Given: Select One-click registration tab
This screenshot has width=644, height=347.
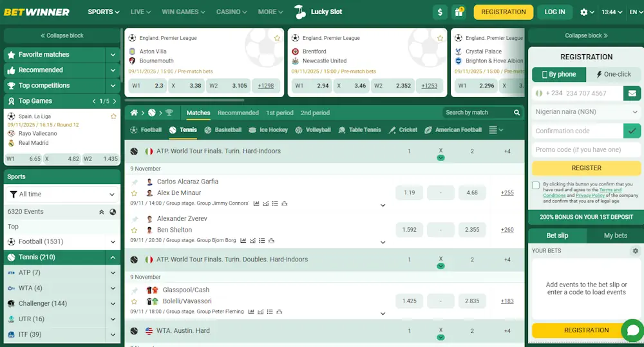Looking at the screenshot, I should pyautogui.click(x=614, y=74).
